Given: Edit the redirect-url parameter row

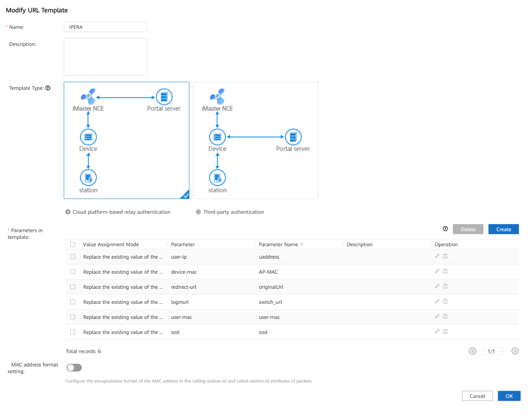Looking at the screenshot, I should (437, 286).
